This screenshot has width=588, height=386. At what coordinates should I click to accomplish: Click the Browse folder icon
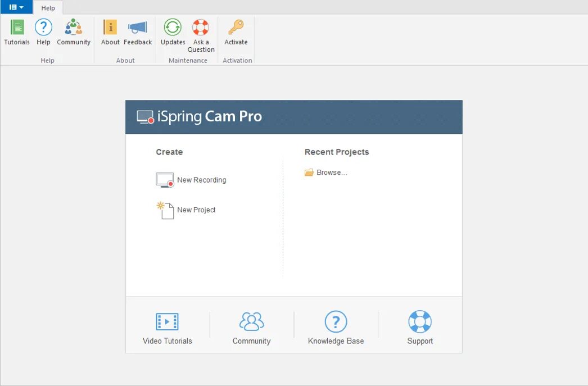coord(309,172)
